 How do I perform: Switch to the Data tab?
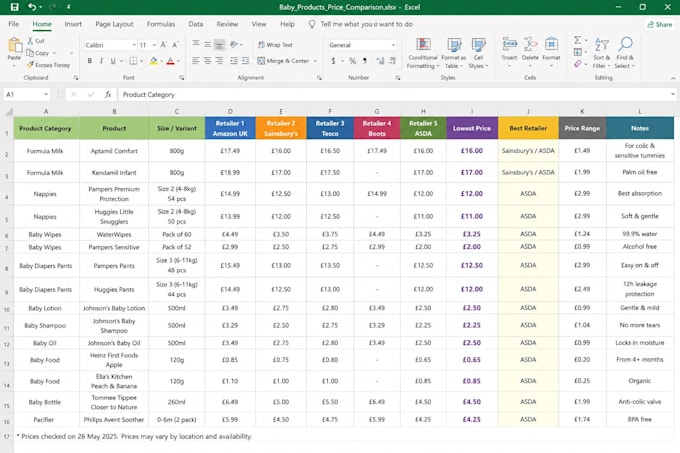click(196, 24)
